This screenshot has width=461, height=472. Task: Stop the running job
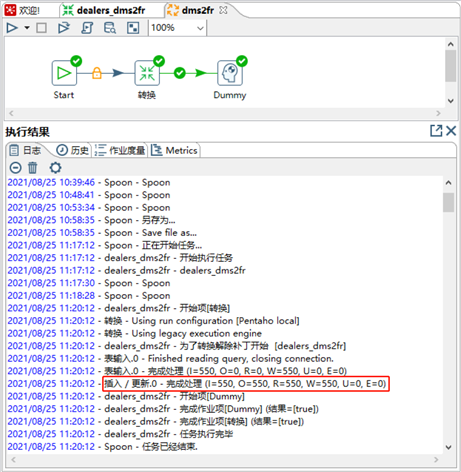[x=41, y=28]
